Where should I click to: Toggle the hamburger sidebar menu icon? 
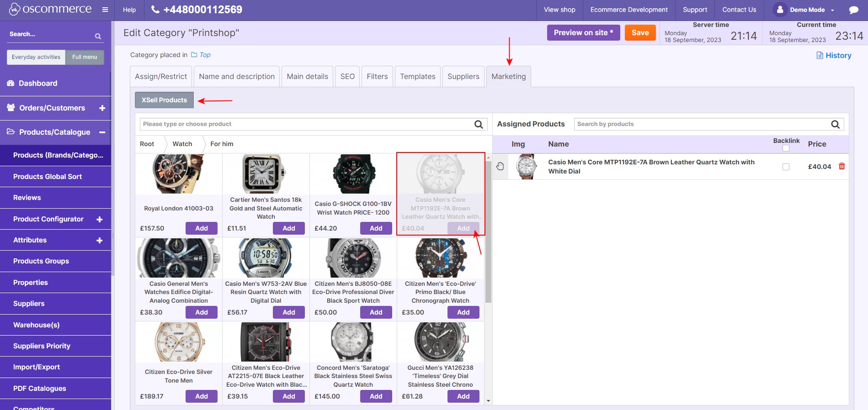[x=105, y=10]
